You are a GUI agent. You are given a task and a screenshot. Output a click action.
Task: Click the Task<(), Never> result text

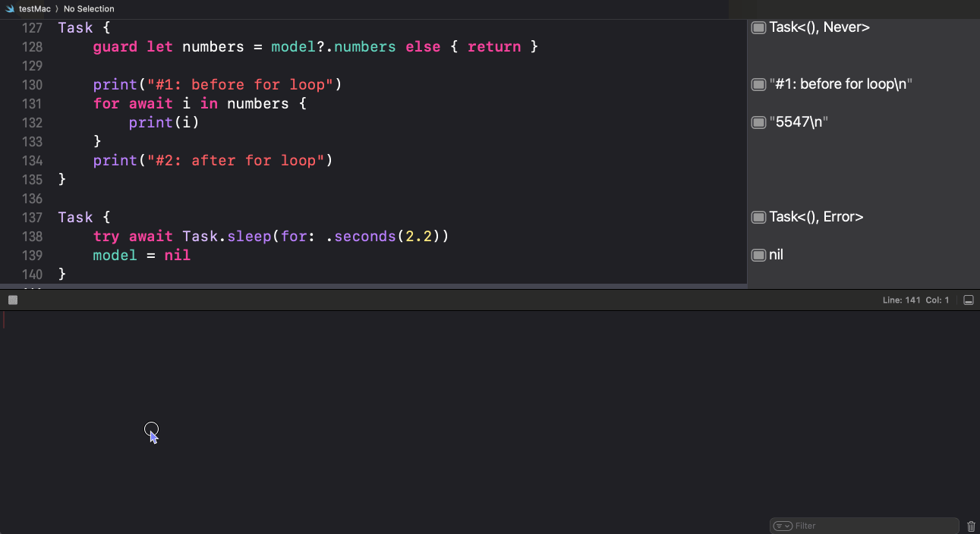coord(819,28)
